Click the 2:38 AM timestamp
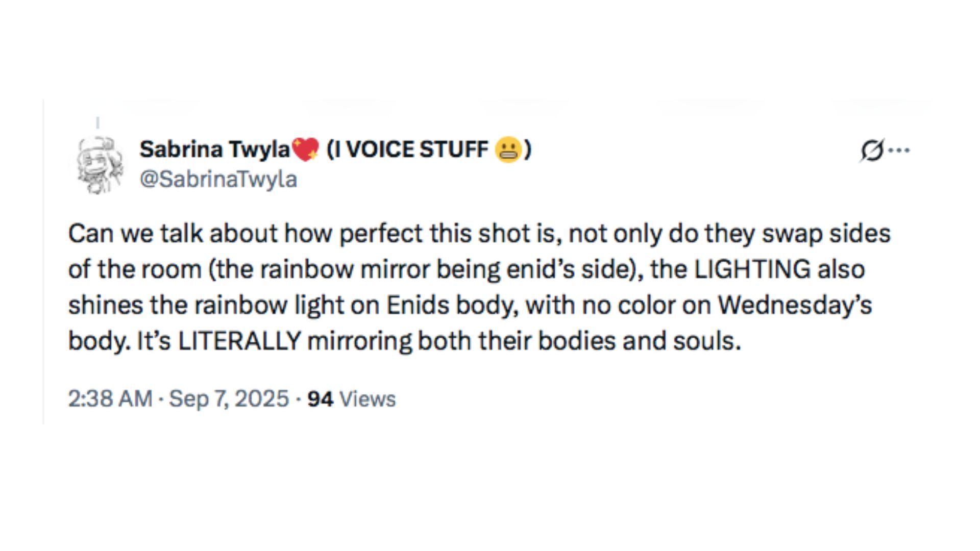The height and width of the screenshot is (551, 980). point(110,398)
